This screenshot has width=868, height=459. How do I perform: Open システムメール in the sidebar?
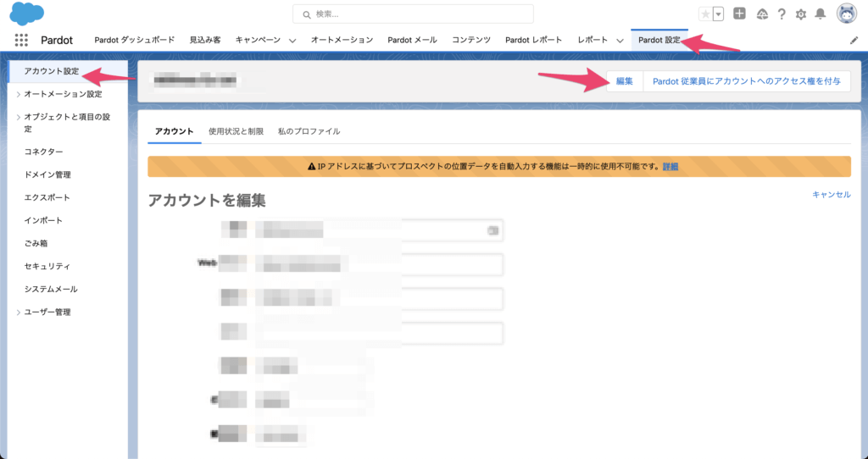51,290
